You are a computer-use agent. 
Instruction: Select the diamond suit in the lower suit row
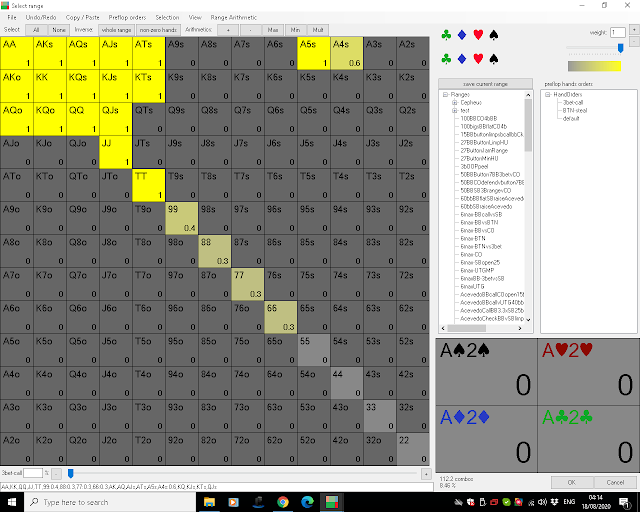coord(462,59)
